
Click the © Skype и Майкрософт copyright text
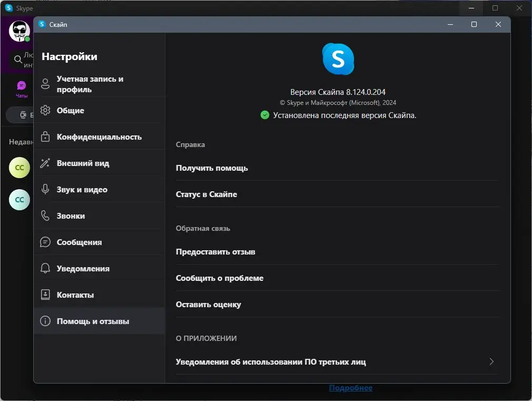338,103
